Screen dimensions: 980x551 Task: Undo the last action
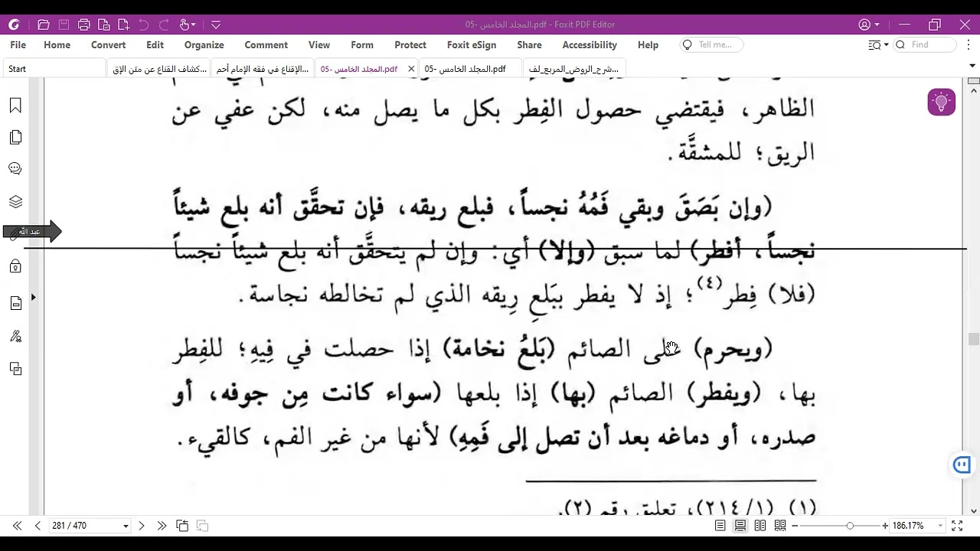point(143,24)
